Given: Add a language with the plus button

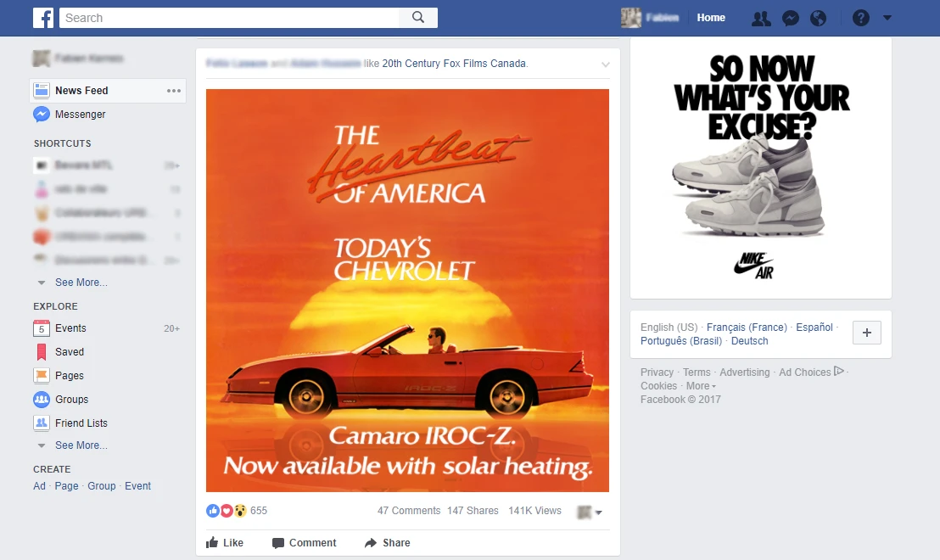Looking at the screenshot, I should [x=867, y=333].
